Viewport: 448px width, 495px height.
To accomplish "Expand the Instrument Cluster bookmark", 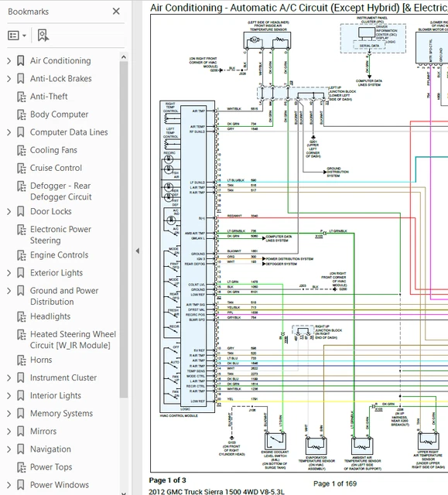I will [9, 378].
